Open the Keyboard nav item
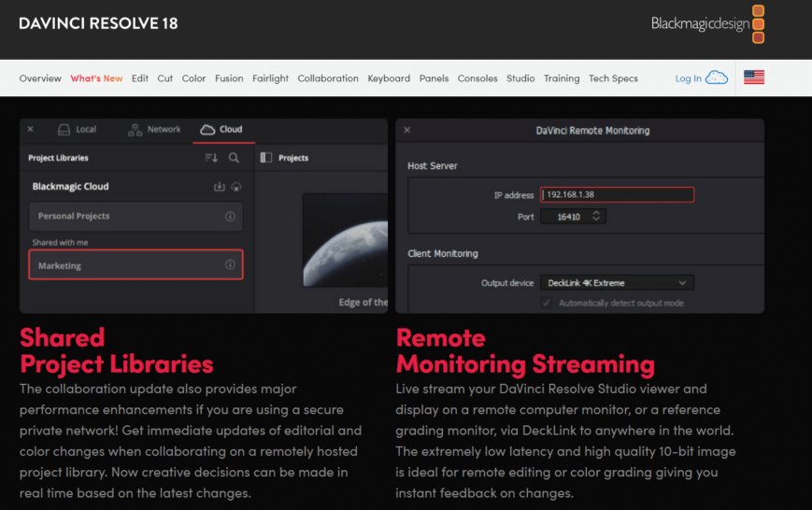Viewport: 812px width, 510px height. tap(389, 78)
